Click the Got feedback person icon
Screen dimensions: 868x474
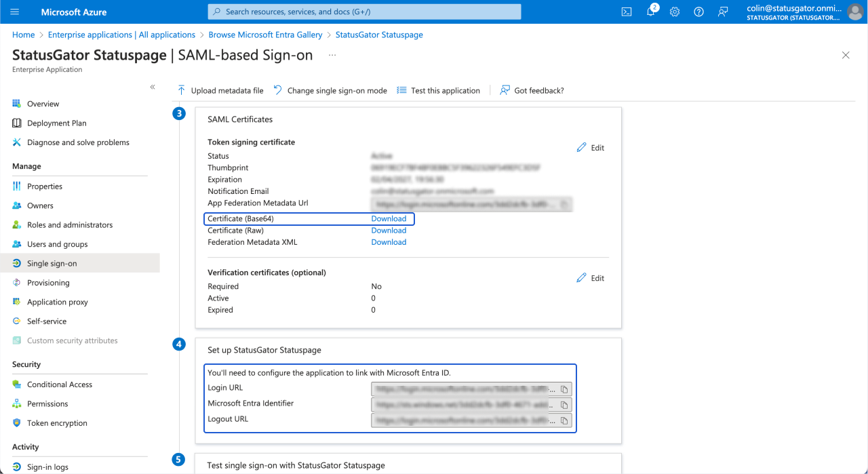pyautogui.click(x=505, y=90)
